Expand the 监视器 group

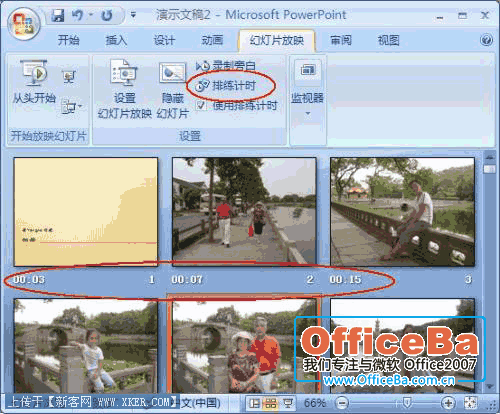pos(307,89)
